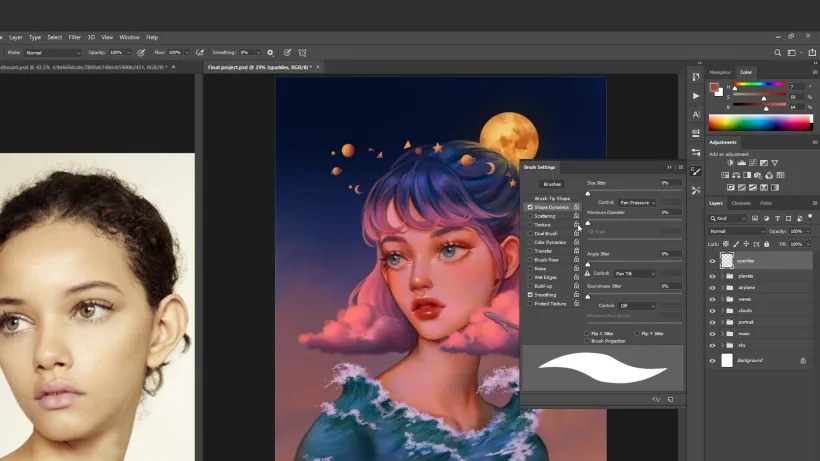Enable the Color Dynamics checkbox
The image size is (820, 461).
click(530, 243)
